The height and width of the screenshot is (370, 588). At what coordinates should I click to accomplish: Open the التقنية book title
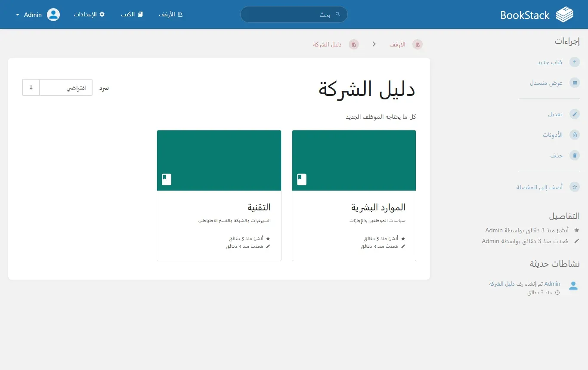tap(259, 207)
